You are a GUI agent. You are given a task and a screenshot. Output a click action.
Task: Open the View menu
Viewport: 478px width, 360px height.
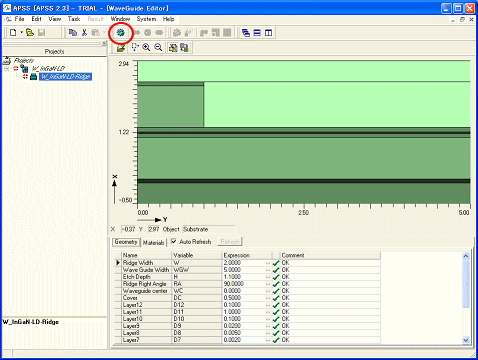[54, 19]
